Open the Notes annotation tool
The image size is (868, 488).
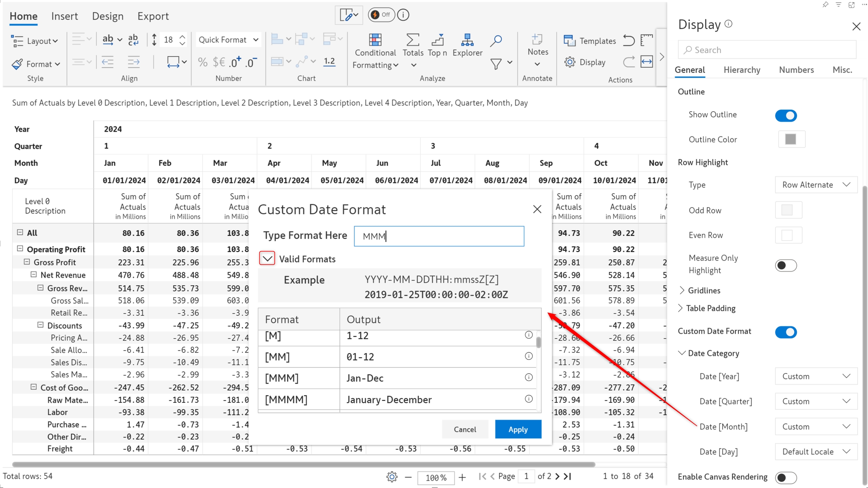[x=537, y=40]
